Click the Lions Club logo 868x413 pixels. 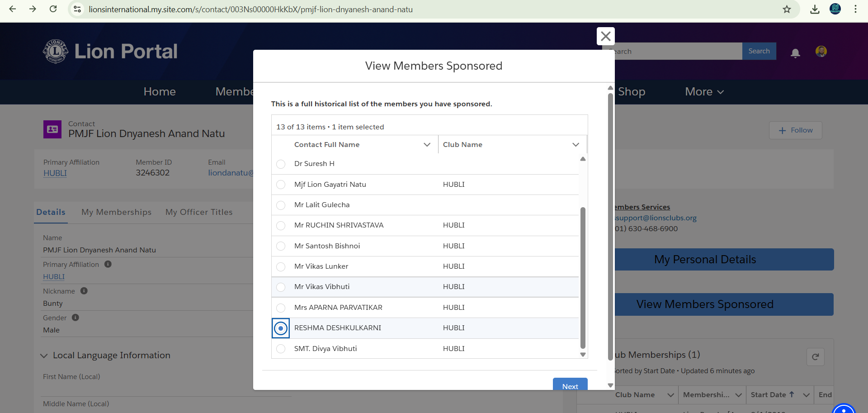(x=55, y=52)
